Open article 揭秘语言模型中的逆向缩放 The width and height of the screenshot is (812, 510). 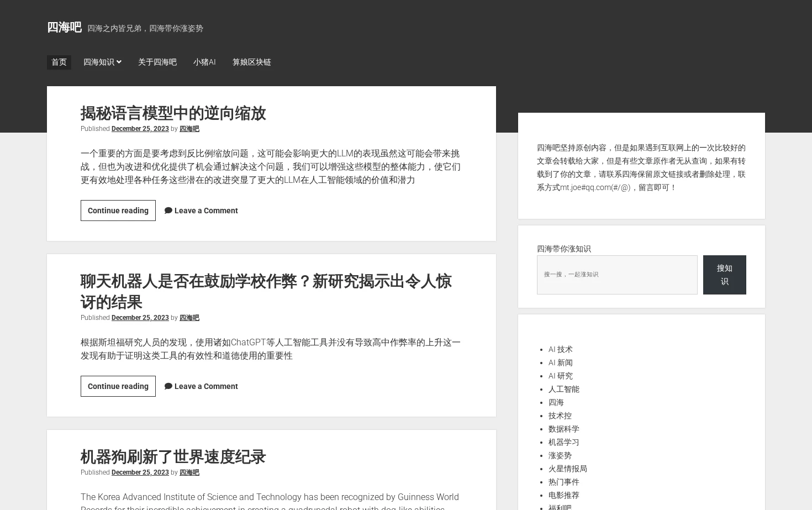click(x=173, y=113)
